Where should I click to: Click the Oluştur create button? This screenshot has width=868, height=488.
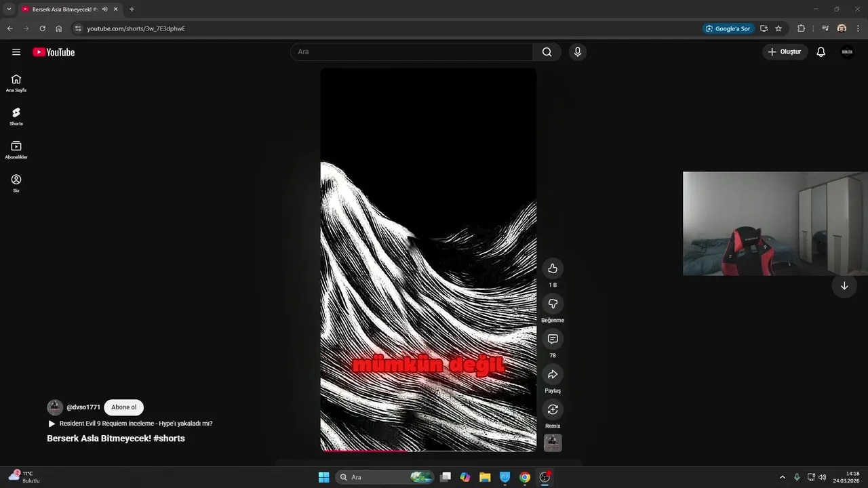(785, 52)
